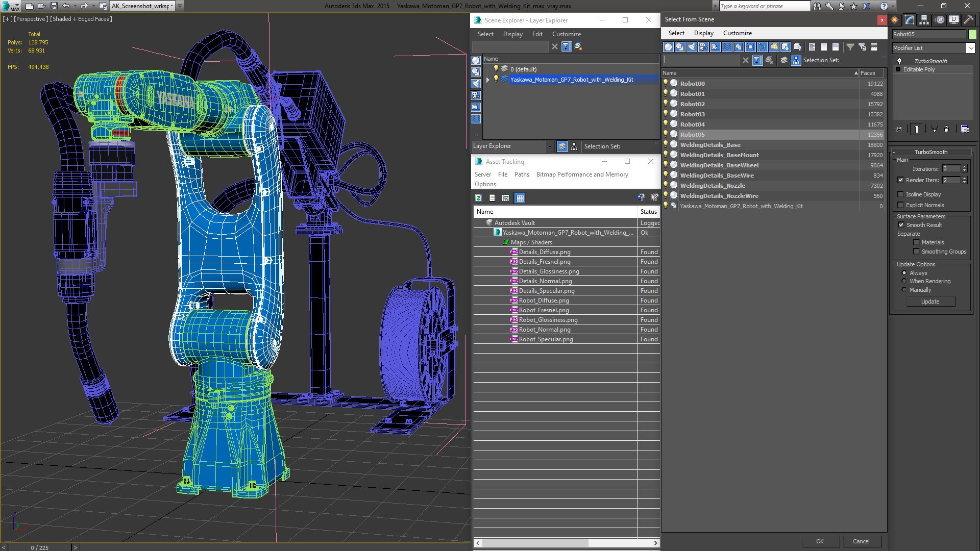The image size is (980, 551).
Task: Click Refresh icon in Asset Tracking toolbar
Action: tap(478, 198)
